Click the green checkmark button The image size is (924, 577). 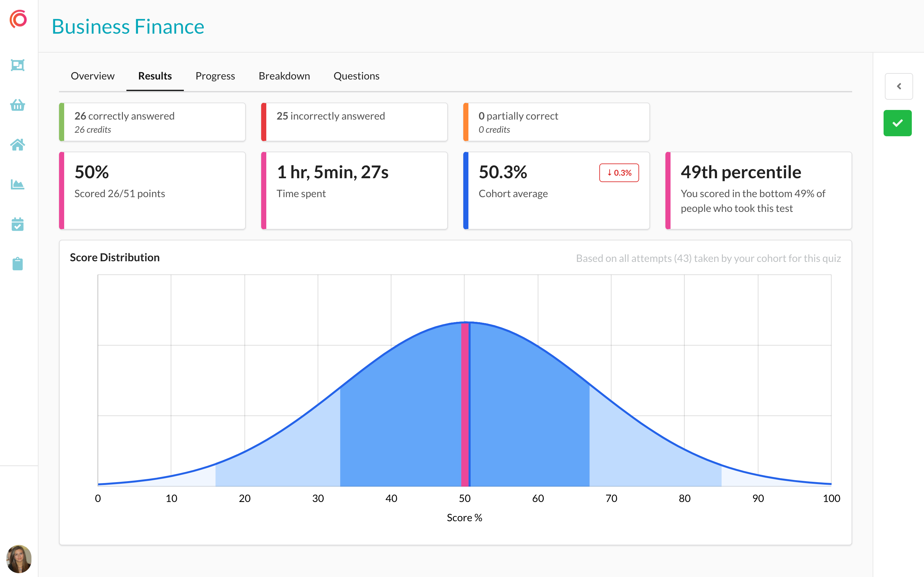pos(897,123)
